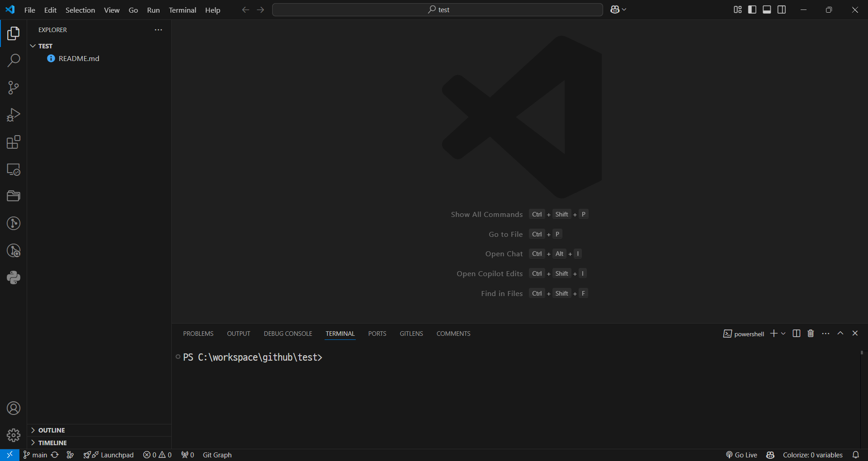
Task: Open Copilot status icon in status bar
Action: (770, 455)
